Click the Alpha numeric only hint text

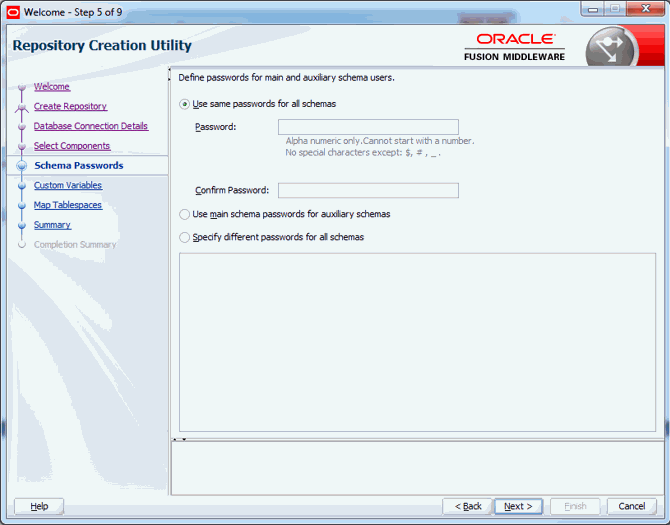pos(380,141)
